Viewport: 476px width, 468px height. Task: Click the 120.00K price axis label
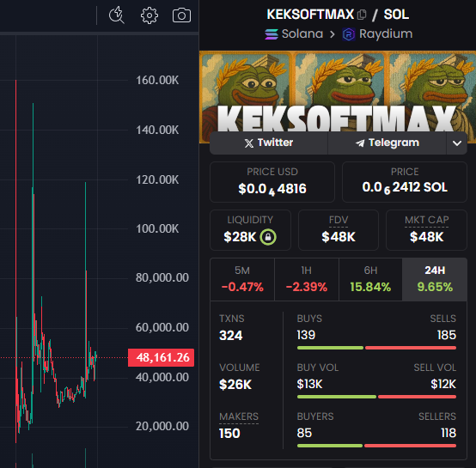click(157, 179)
